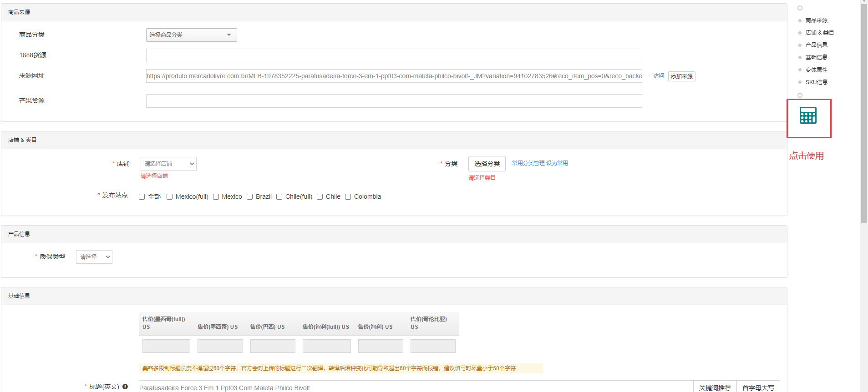
Task: Expand the 请选择店铺 store dropdown
Action: (x=168, y=164)
